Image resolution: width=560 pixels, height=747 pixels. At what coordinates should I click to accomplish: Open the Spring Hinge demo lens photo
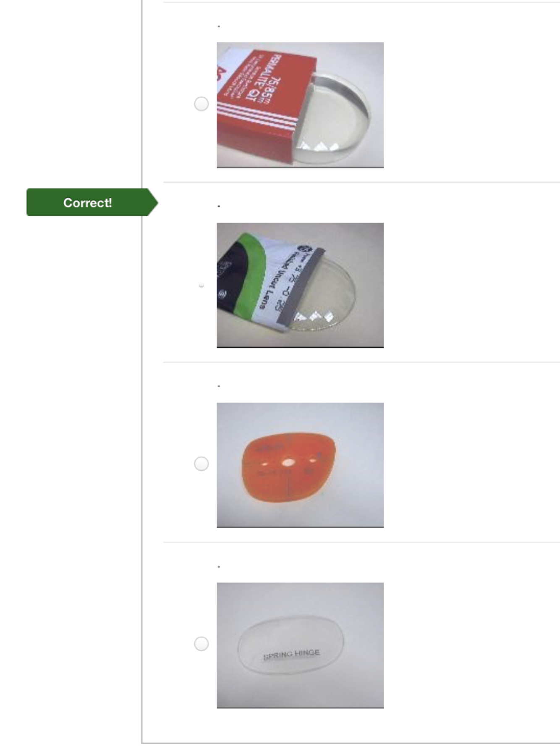click(300, 645)
